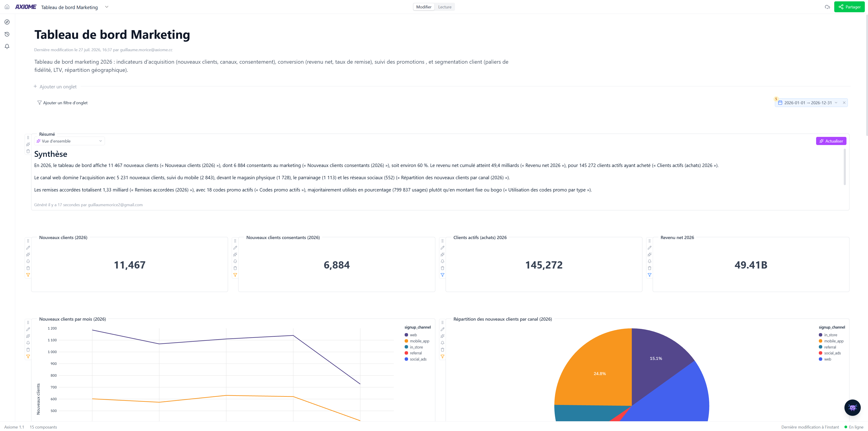Viewport: 868px width, 431px height.
Task: Click the 49.41B value
Action: coord(751,265)
